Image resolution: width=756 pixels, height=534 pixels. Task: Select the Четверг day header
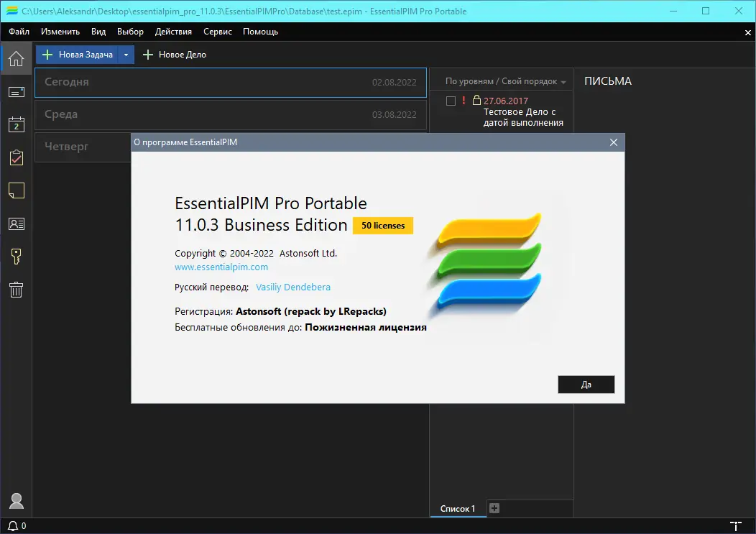coord(67,146)
